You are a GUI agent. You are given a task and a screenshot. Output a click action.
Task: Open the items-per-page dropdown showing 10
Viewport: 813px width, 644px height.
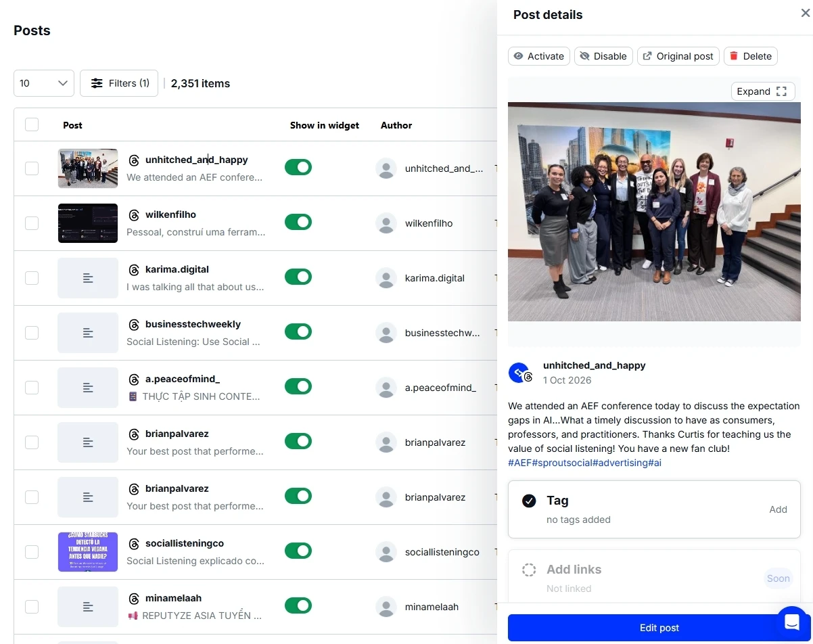[x=44, y=83]
